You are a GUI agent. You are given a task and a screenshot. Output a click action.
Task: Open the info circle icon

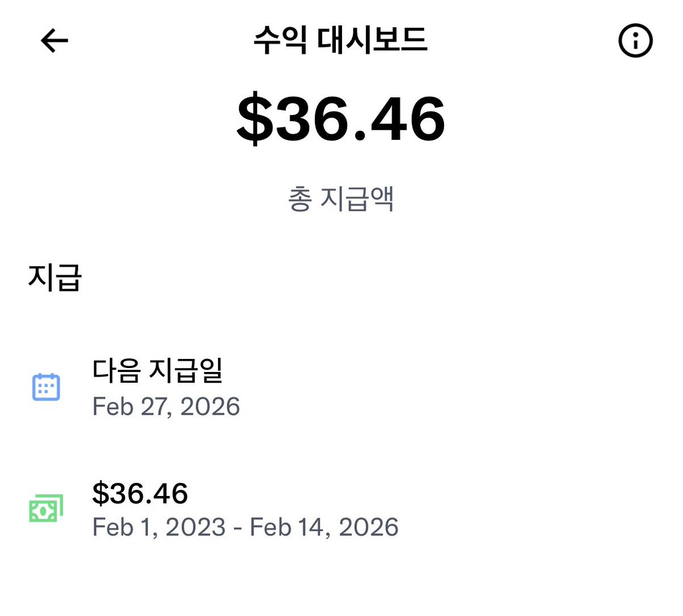point(635,40)
